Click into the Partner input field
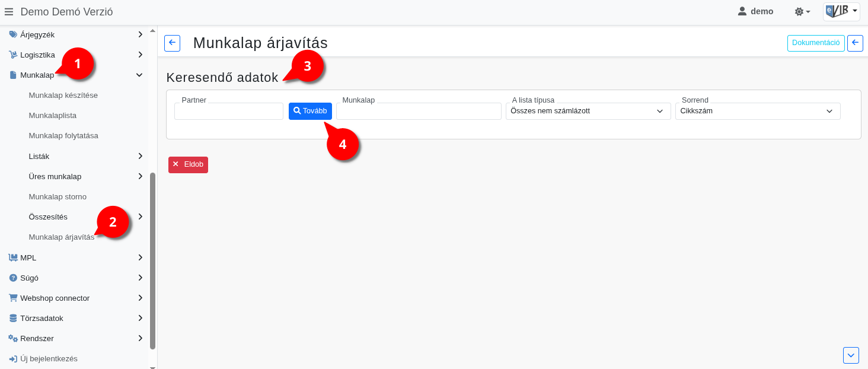The height and width of the screenshot is (369, 868). tap(228, 111)
